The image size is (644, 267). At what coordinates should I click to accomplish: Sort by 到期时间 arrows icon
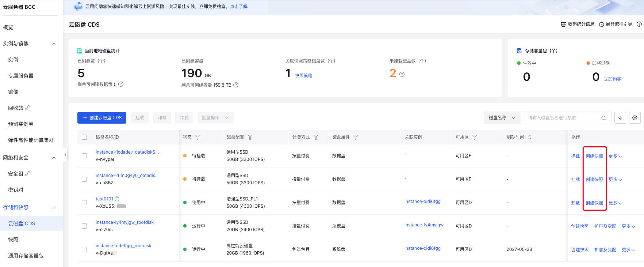pyautogui.click(x=530, y=137)
